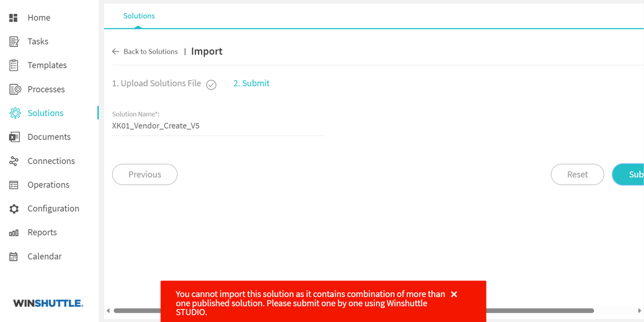Click the Solution Name label
This screenshot has height=322, width=644.
(x=135, y=114)
